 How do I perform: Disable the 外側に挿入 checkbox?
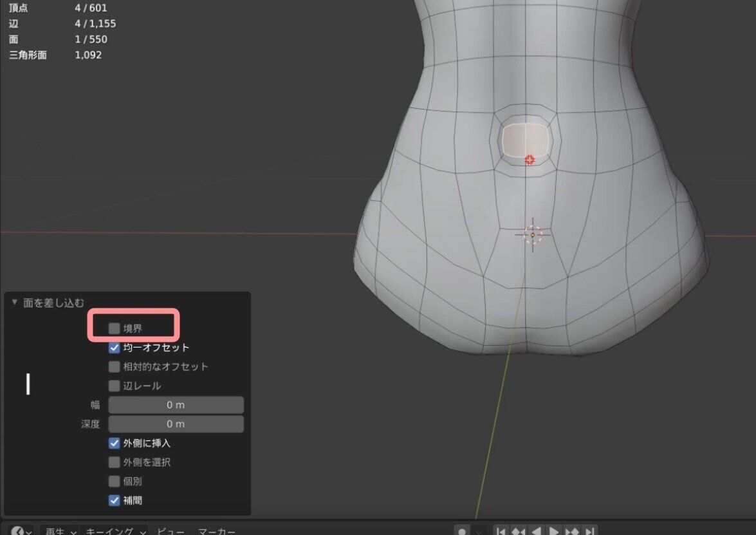click(115, 443)
